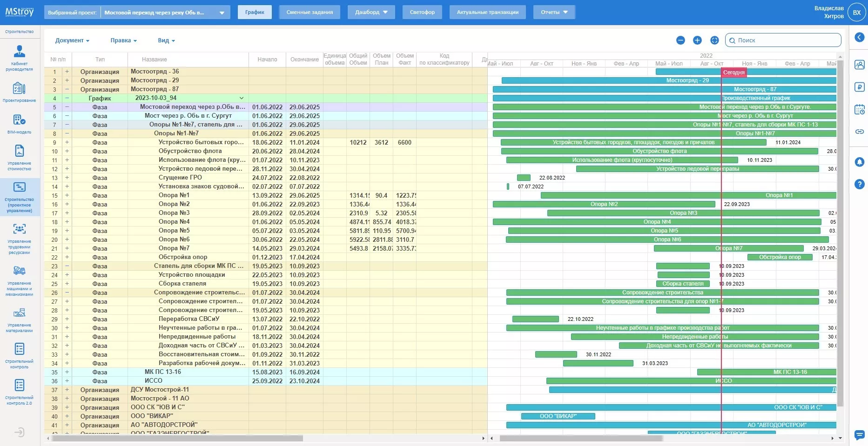Open Управление стоимостью in the sidebar

coord(19,157)
